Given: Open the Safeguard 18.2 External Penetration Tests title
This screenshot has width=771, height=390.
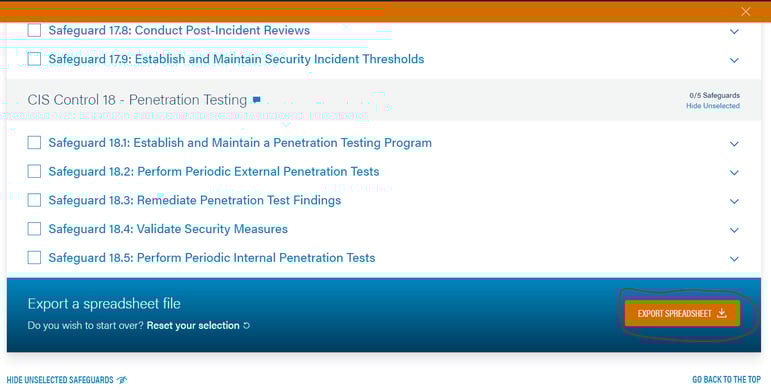Looking at the screenshot, I should 214,172.
